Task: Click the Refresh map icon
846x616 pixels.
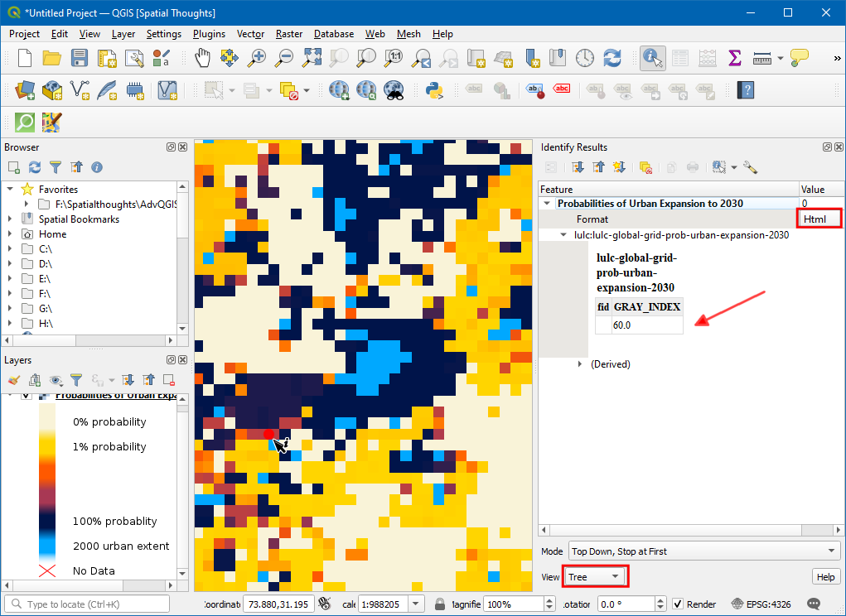Action: point(612,58)
